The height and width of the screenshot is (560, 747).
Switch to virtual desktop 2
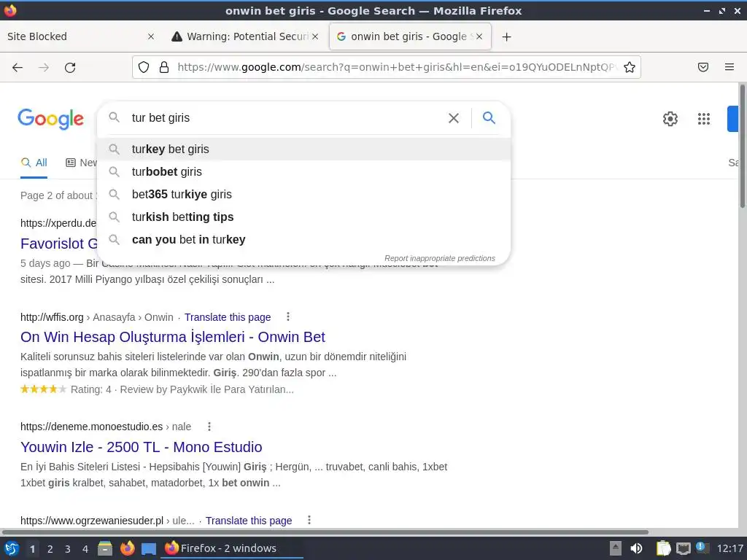click(50, 549)
